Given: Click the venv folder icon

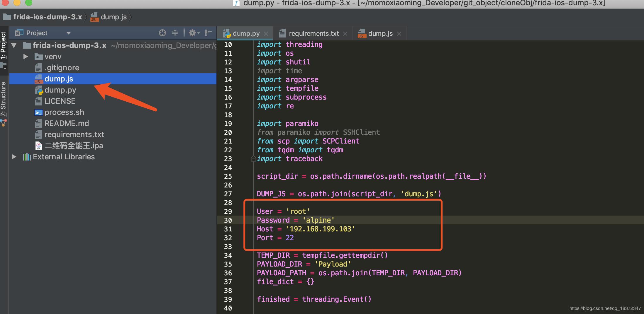Looking at the screenshot, I should [x=38, y=57].
